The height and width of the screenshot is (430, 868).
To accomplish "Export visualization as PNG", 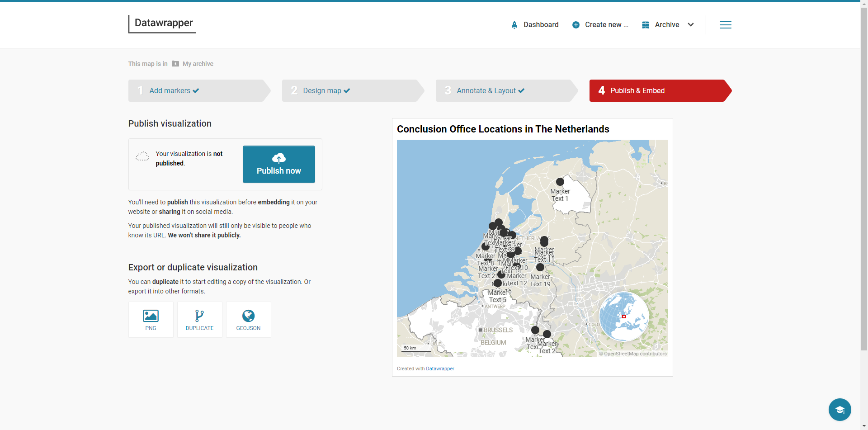I will click(x=151, y=320).
